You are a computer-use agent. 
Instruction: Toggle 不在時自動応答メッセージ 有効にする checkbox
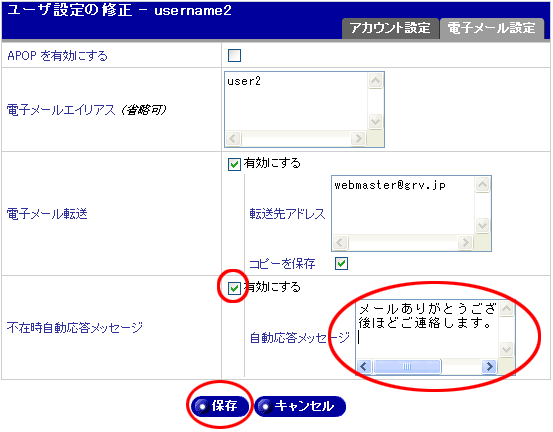(x=234, y=288)
